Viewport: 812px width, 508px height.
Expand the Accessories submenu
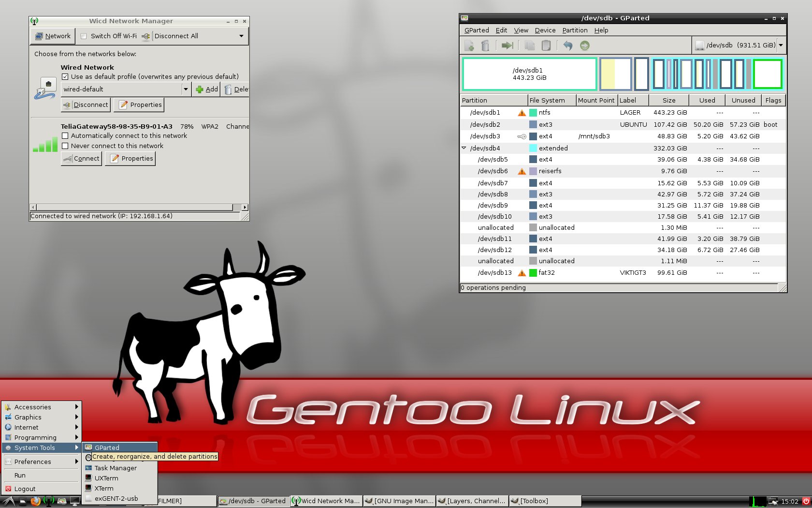[41, 407]
